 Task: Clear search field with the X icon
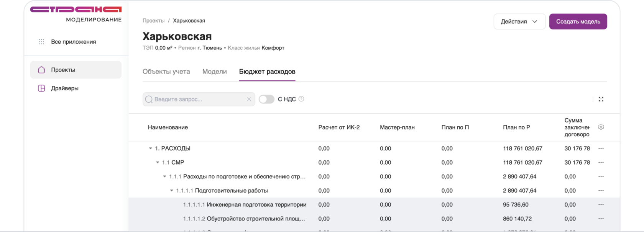point(249,99)
